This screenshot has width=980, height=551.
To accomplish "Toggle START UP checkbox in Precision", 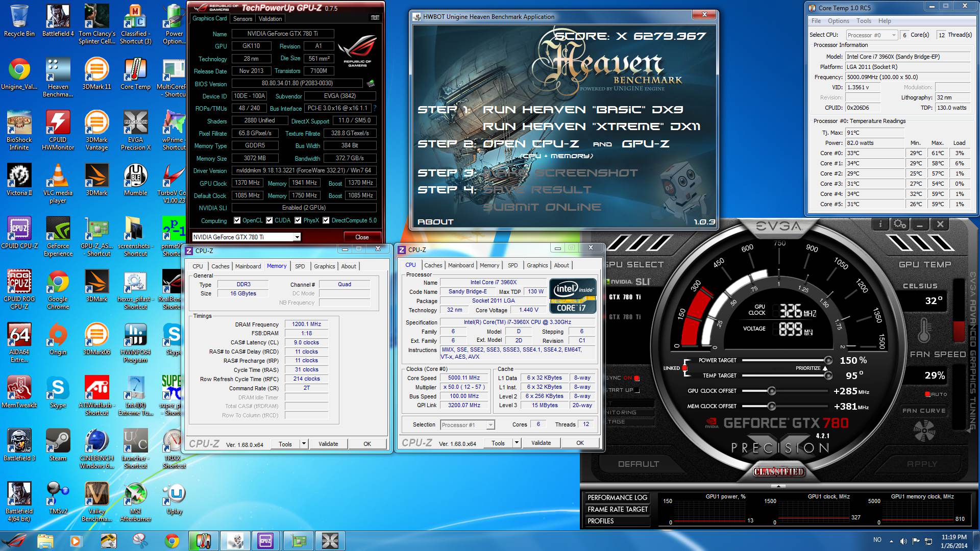I will 636,390.
